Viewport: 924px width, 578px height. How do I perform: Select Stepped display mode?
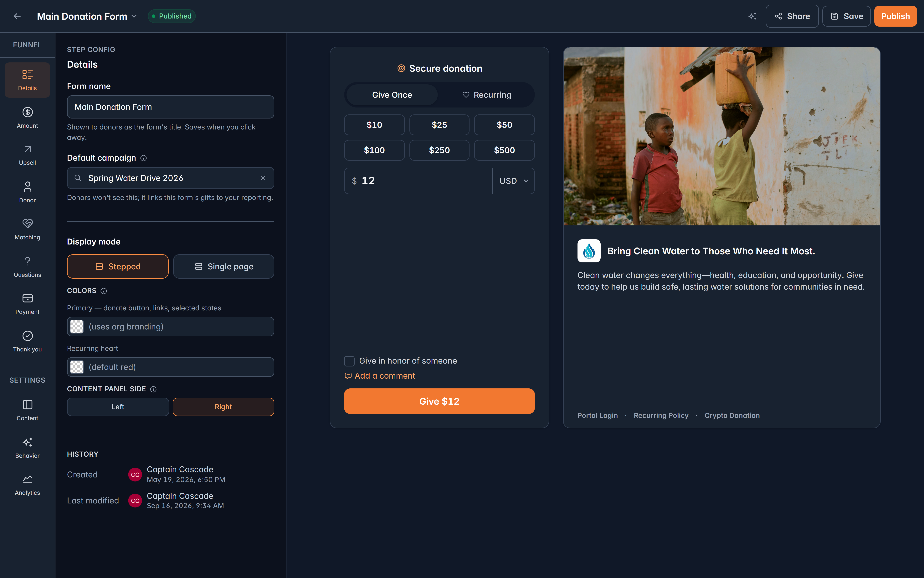118,266
